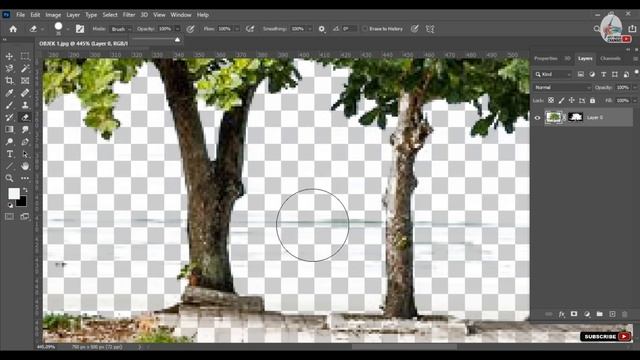Select the Rectangular Marquee tool
640x360 pixels.
pos(25,56)
